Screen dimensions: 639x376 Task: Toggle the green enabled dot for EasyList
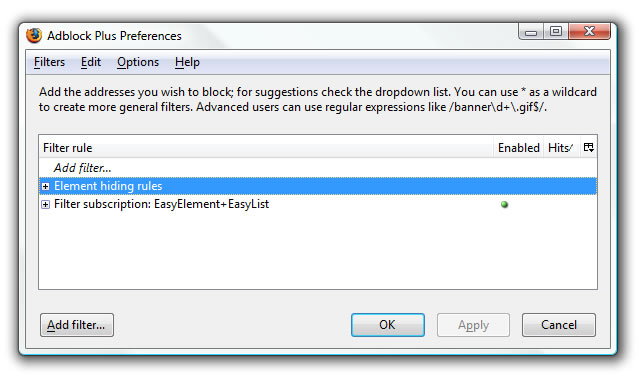(x=505, y=204)
